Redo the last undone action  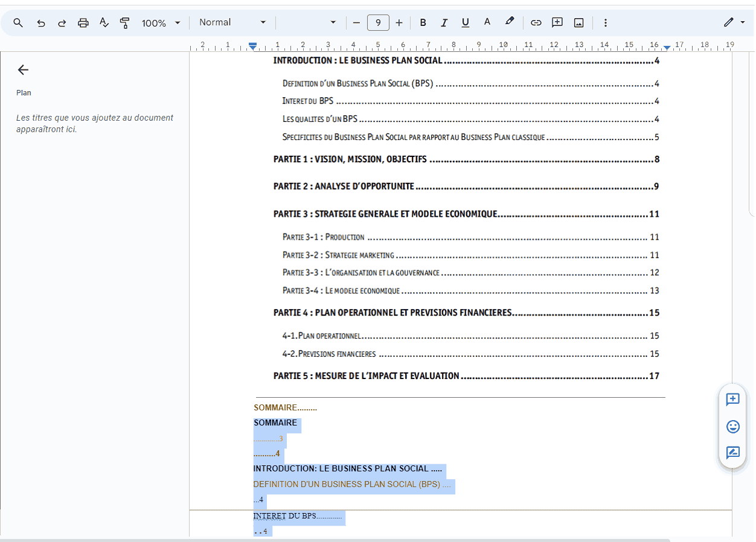(x=62, y=23)
